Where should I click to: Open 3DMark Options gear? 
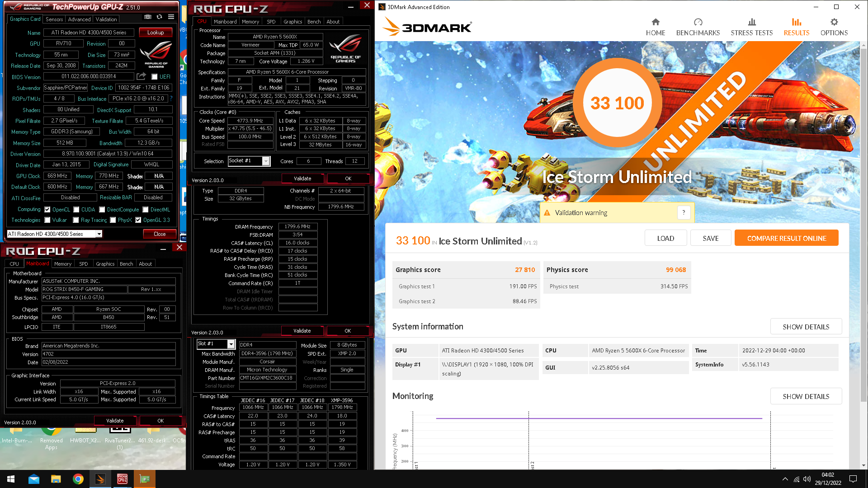[x=834, y=27]
